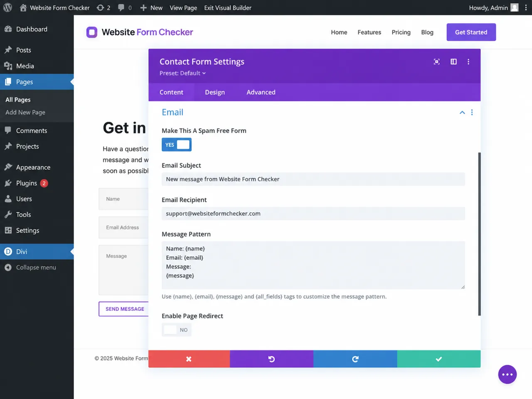Click the Howdy, Admin text

tap(488, 7)
